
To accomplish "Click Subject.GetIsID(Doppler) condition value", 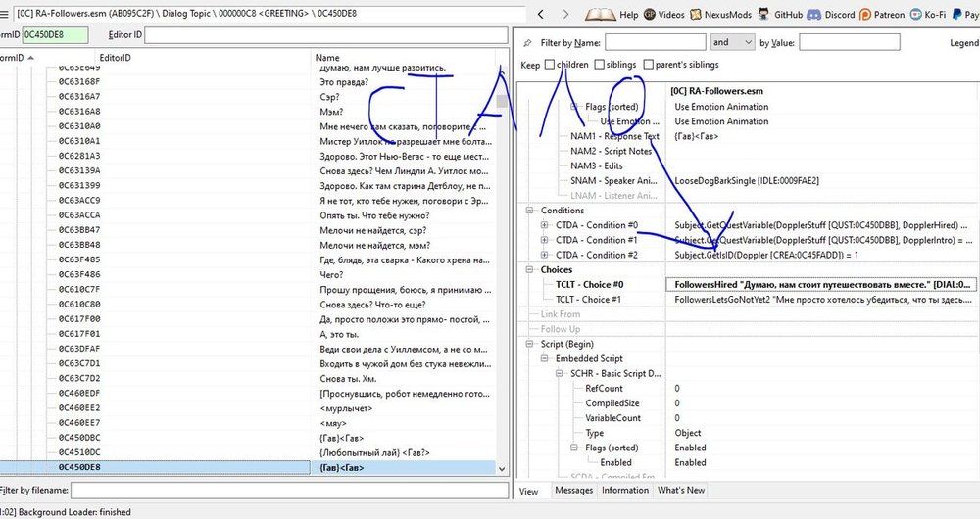I will (x=766, y=255).
